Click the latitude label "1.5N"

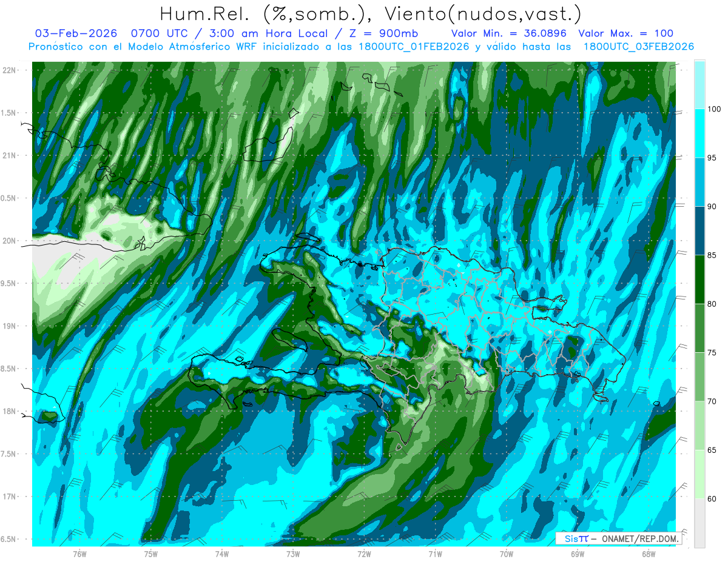9,113
